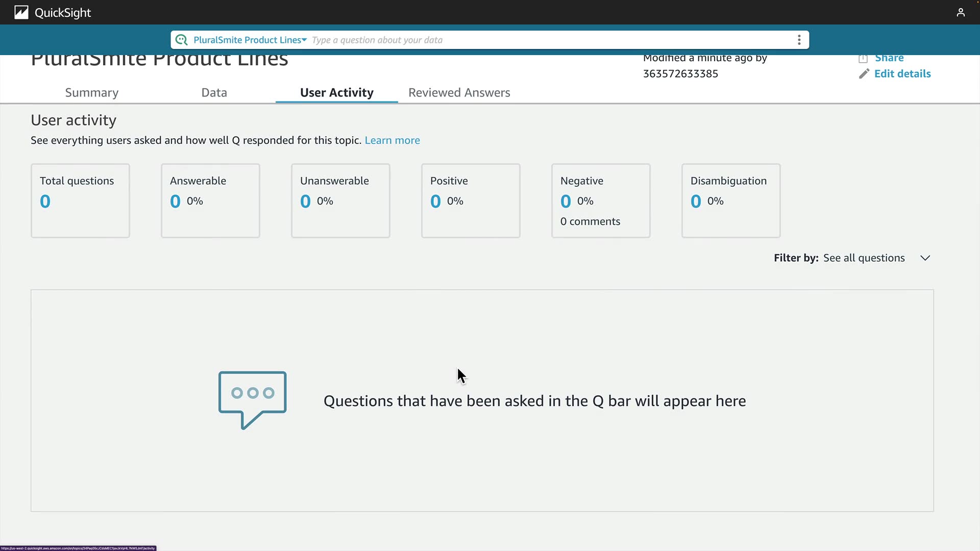
Task: Click the chat bubble placeholder icon
Action: tap(252, 400)
